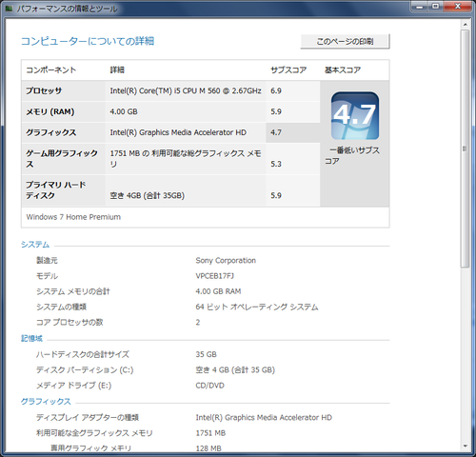The height and width of the screenshot is (457, 476).
Task: Click the print this page button
Action: pos(345,41)
